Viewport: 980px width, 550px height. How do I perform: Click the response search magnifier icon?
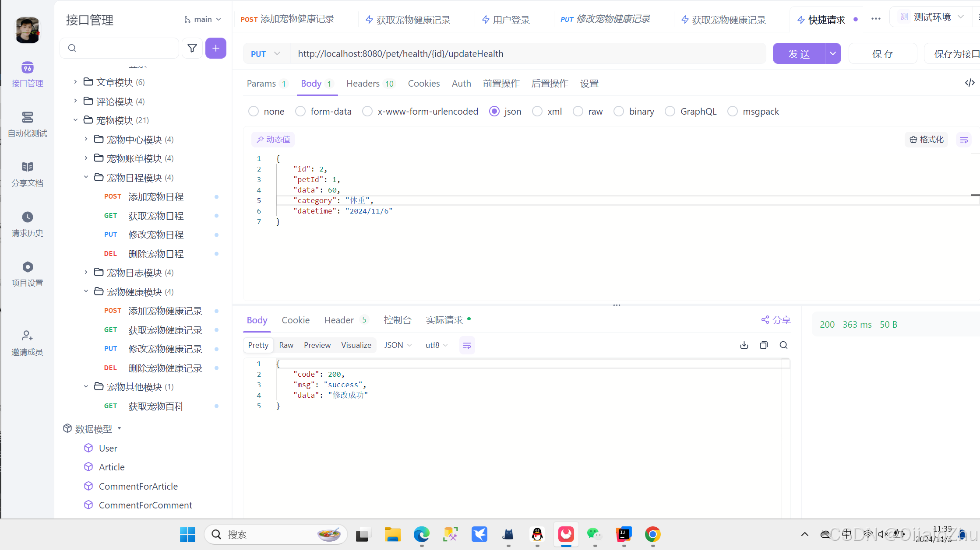pos(783,345)
